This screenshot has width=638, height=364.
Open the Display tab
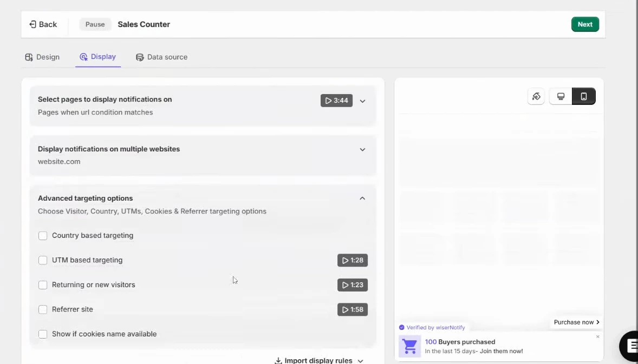pyautogui.click(x=97, y=57)
